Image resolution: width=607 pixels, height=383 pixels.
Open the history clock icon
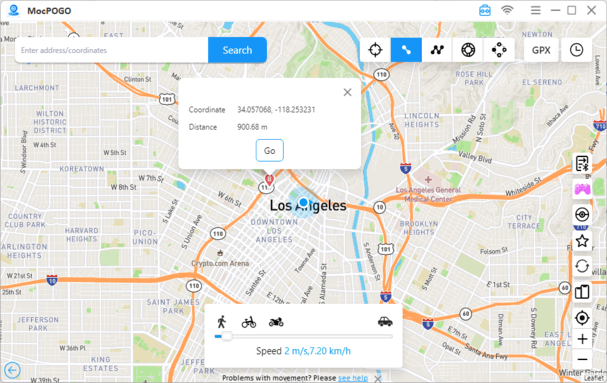tap(576, 50)
